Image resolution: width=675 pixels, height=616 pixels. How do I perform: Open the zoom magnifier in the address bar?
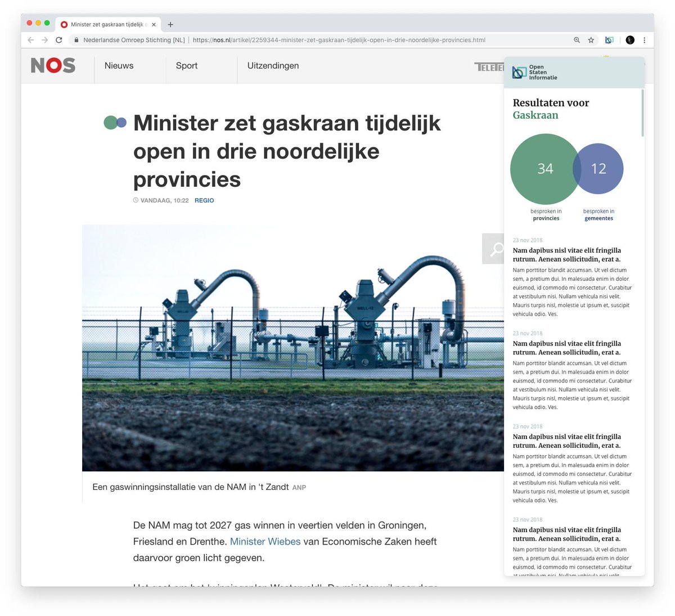[577, 40]
